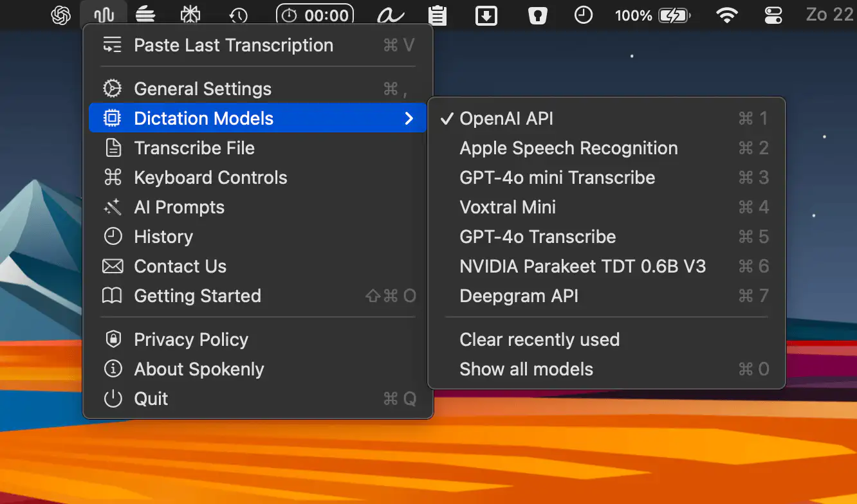The width and height of the screenshot is (857, 504).
Task: Select the checked OpenAI API model
Action: (x=506, y=118)
